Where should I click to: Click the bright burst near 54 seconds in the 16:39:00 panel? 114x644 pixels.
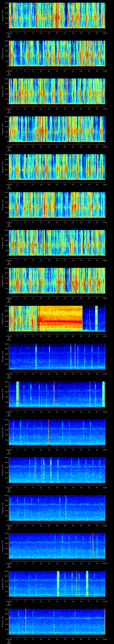tap(96, 318)
